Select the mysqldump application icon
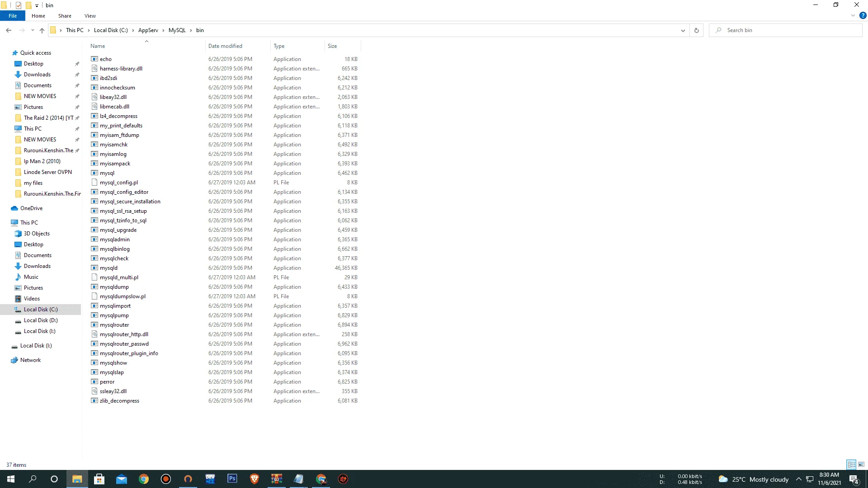This screenshot has width=868, height=488. pyautogui.click(x=94, y=287)
